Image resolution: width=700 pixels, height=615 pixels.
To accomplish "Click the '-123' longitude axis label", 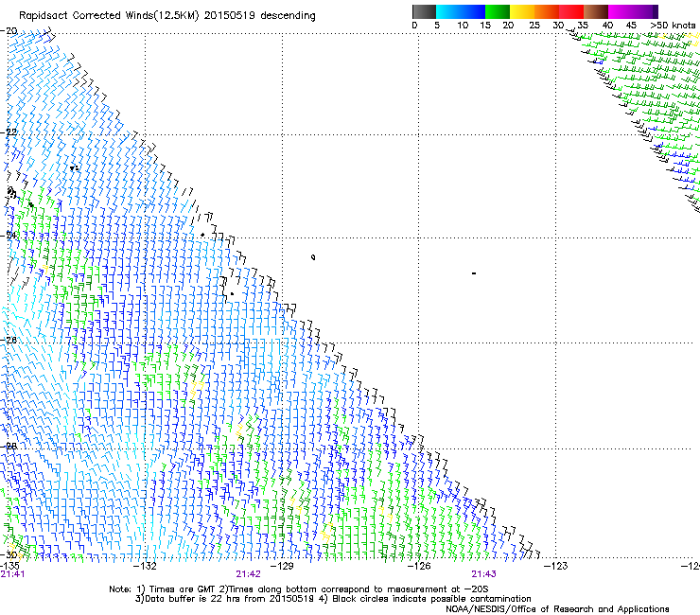I will click(555, 566).
